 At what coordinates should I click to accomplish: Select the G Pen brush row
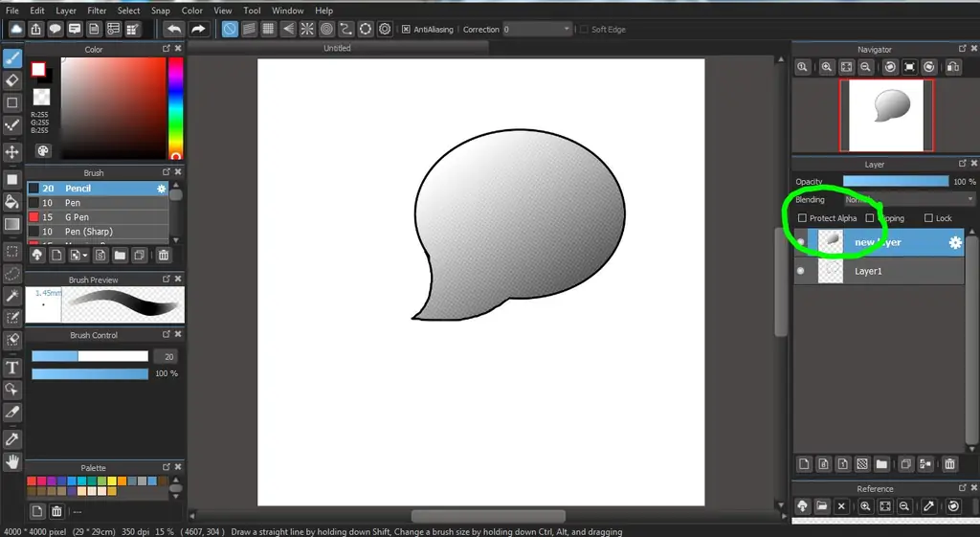pos(99,217)
